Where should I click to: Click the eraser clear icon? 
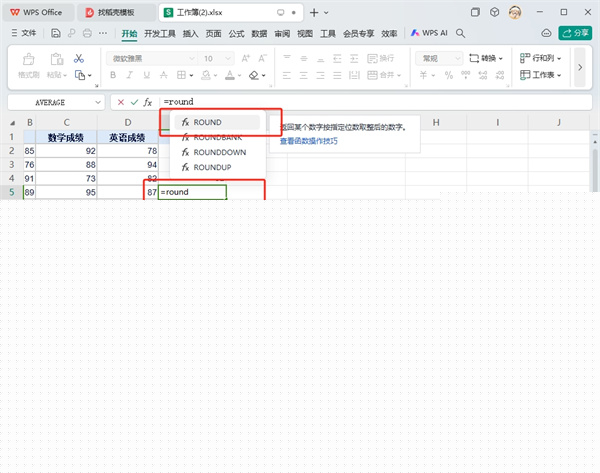click(x=253, y=75)
